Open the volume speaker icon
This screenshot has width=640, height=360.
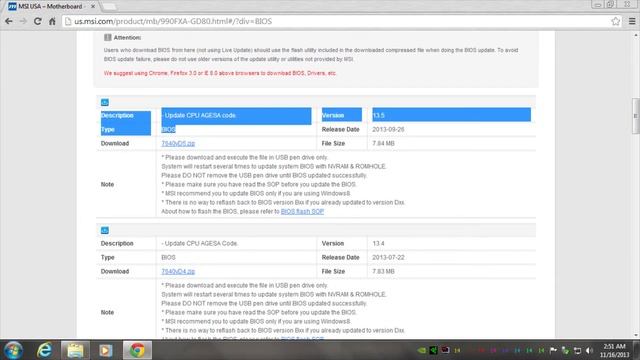coord(589,350)
